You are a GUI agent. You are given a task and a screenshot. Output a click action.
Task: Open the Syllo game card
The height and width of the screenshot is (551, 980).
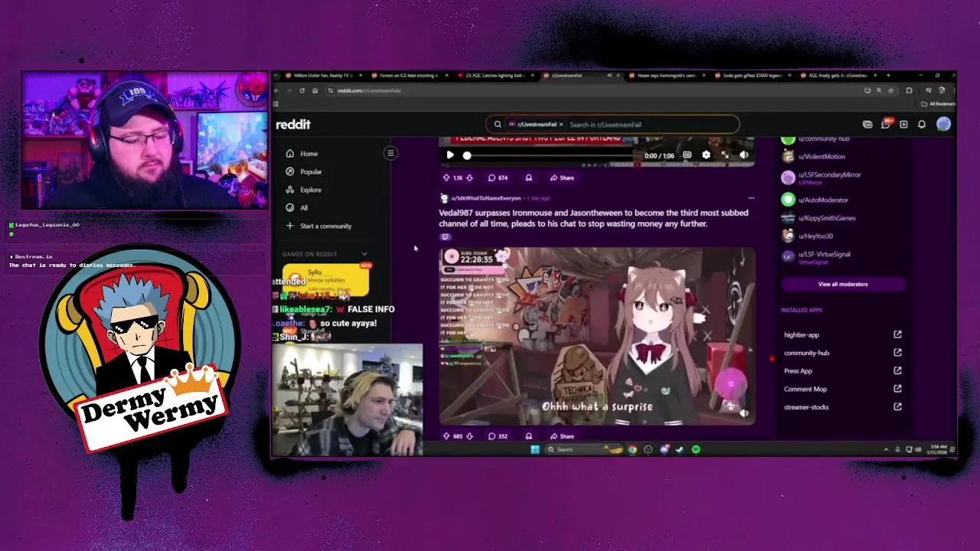[x=326, y=279]
